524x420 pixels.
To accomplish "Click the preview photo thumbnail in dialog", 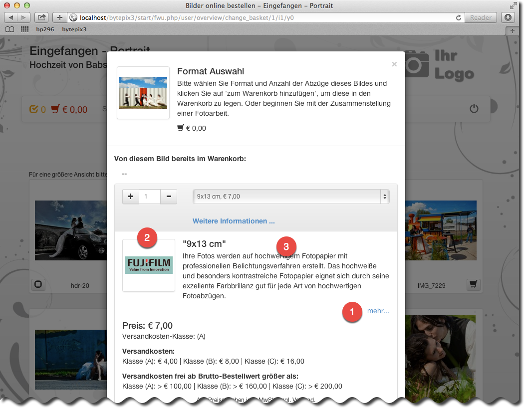I will [x=143, y=93].
